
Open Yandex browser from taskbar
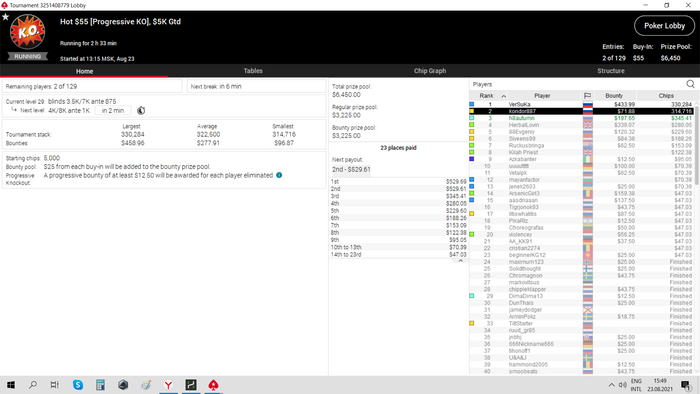coord(168,385)
